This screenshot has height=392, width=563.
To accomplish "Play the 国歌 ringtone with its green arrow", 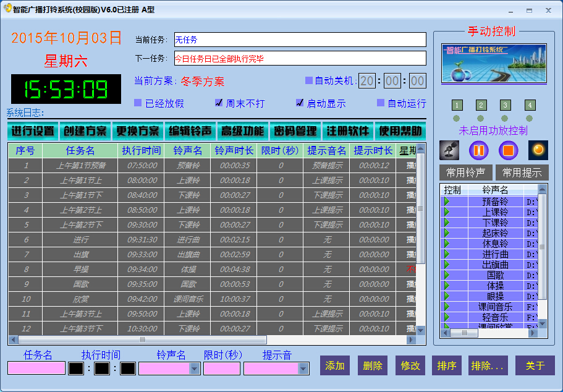I will tap(447, 275).
